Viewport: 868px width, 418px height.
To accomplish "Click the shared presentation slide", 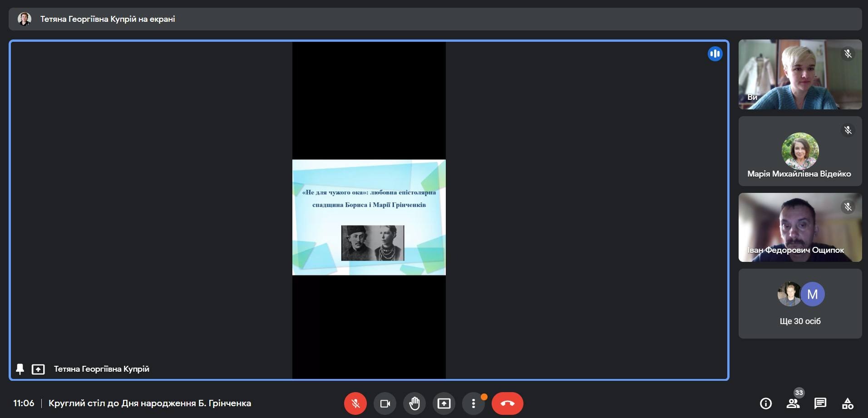I will (369, 217).
